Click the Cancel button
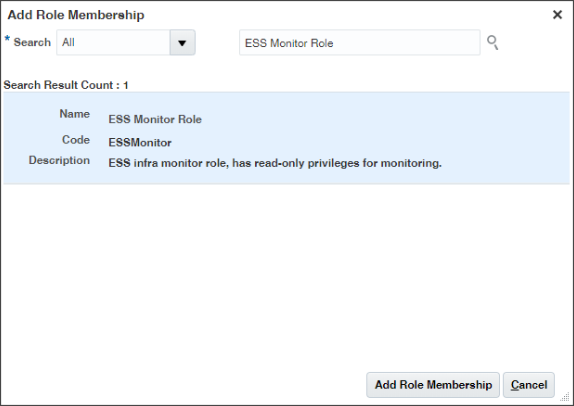 point(529,385)
